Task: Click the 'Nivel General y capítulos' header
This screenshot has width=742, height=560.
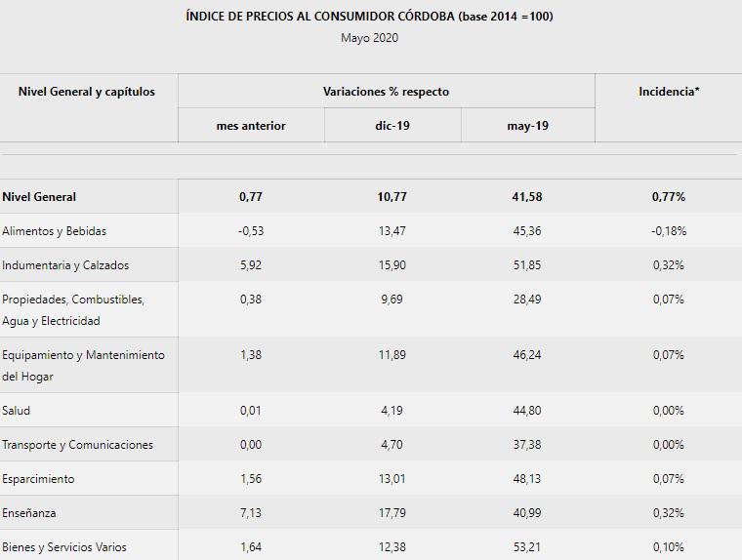Action: pyautogui.click(x=87, y=92)
